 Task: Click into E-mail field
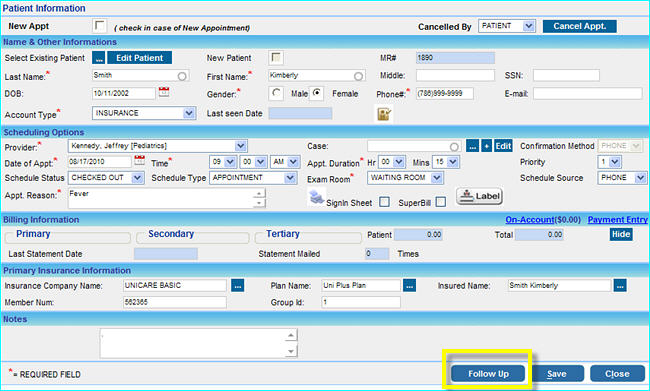[587, 93]
